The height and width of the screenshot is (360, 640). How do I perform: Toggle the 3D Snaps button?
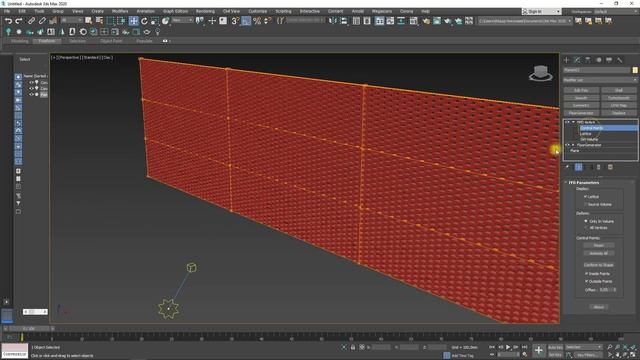235,21
